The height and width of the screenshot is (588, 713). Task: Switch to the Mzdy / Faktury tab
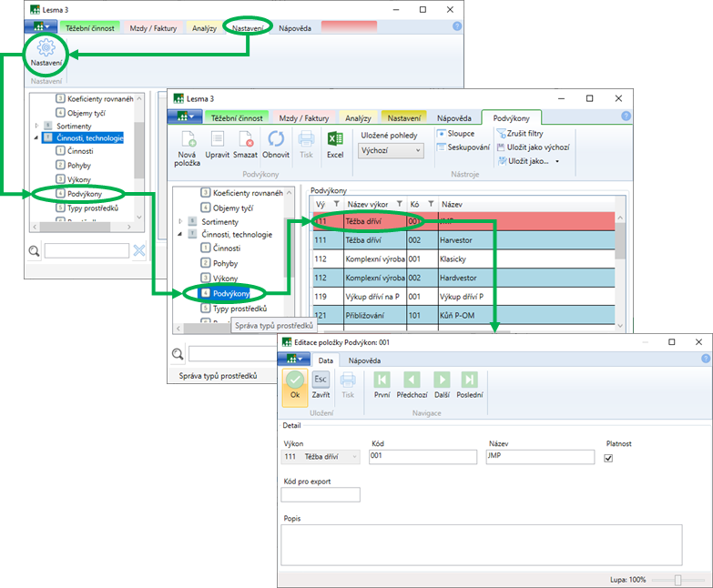(x=303, y=118)
